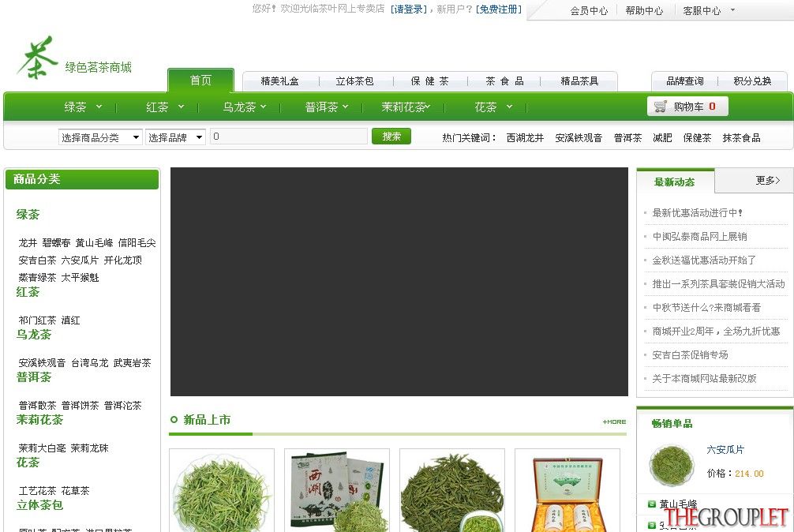Click the green 搜索 button
This screenshot has height=532, width=794.
click(x=391, y=137)
